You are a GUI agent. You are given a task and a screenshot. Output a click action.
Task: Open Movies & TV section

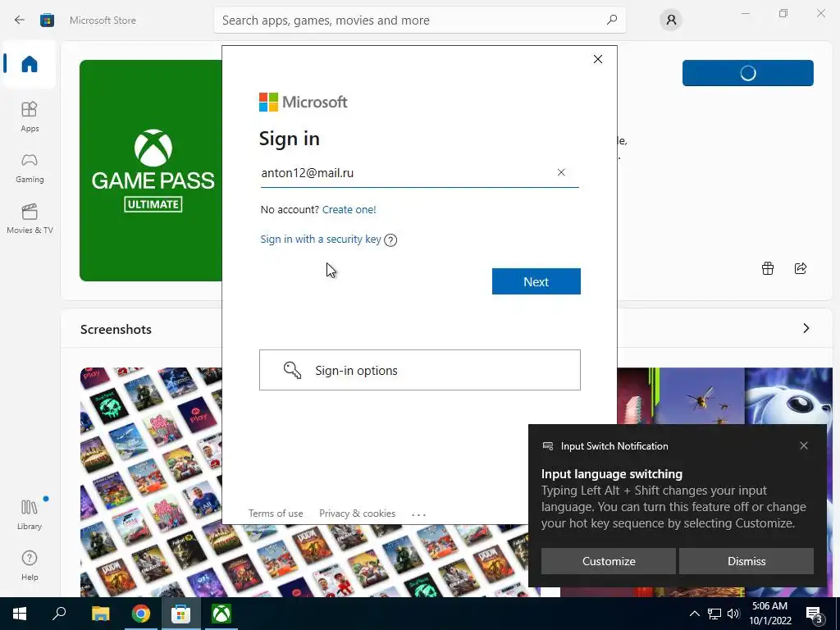(30, 218)
